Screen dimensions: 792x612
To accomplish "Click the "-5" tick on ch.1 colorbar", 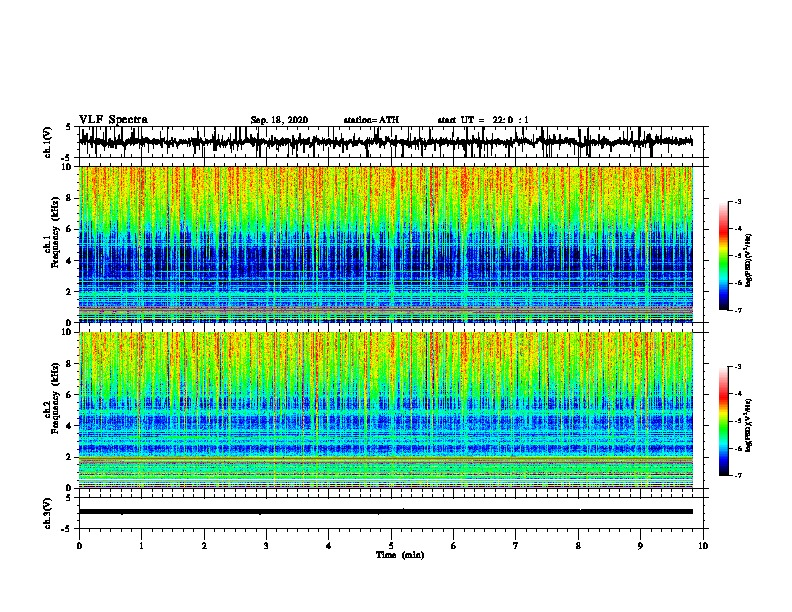I will (x=737, y=256).
